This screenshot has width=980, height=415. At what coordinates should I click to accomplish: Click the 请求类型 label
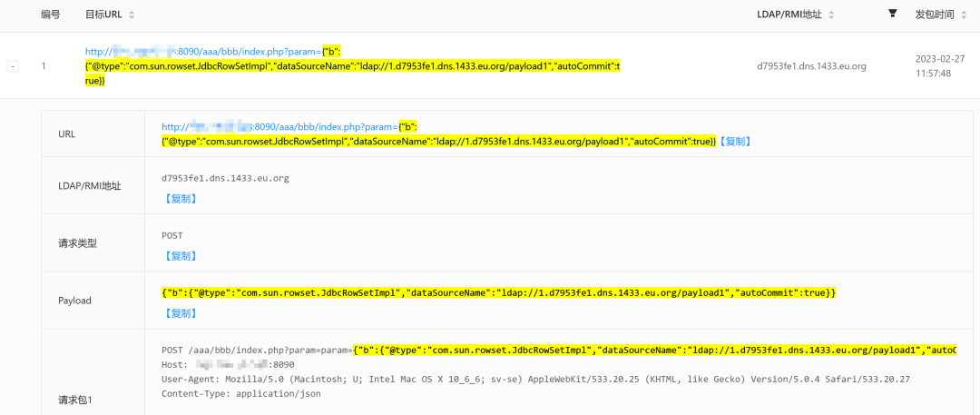[77, 243]
